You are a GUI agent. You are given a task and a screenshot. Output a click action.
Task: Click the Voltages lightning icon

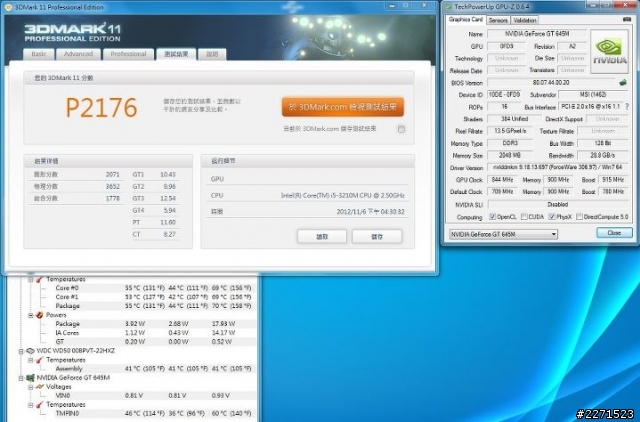pos(40,386)
